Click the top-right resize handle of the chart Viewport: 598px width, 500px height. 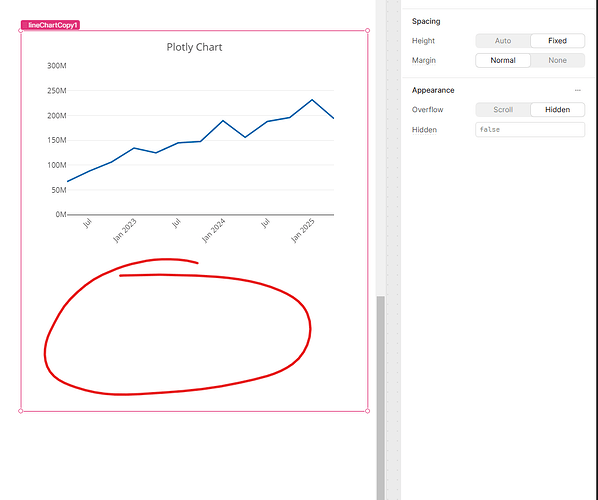[x=367, y=31]
